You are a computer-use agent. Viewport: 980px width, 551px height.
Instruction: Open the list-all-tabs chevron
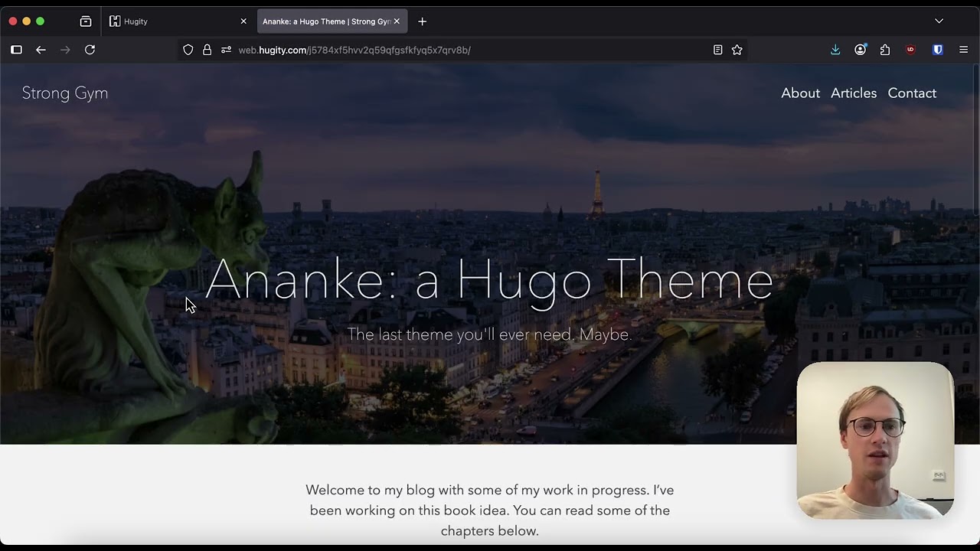point(939,21)
